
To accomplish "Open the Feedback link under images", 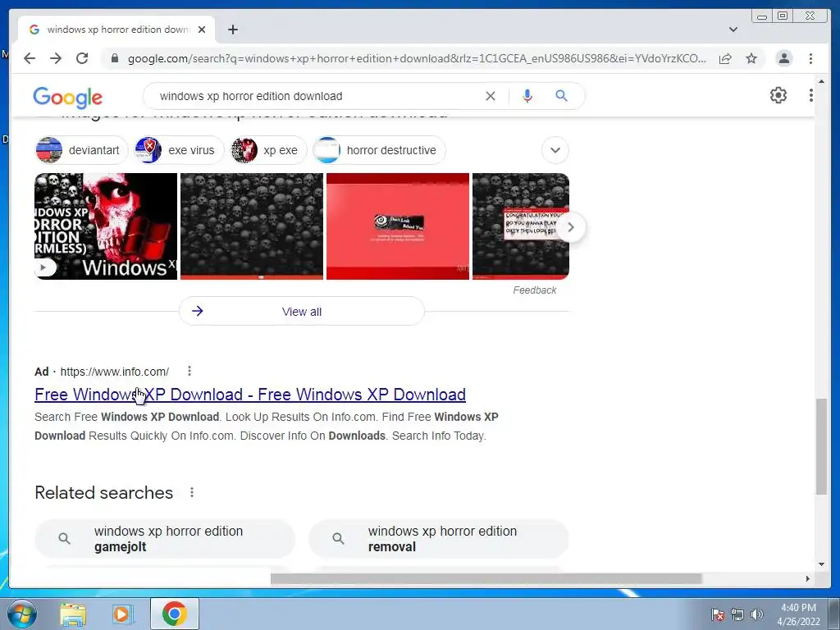I will coord(535,290).
